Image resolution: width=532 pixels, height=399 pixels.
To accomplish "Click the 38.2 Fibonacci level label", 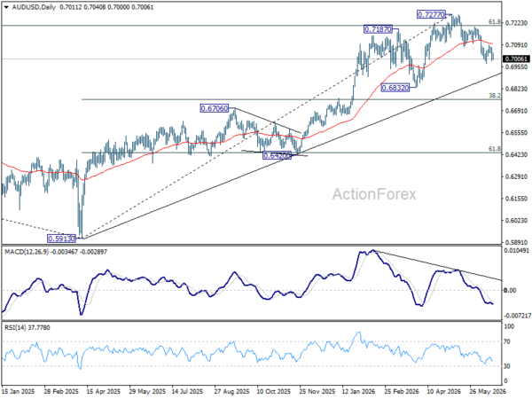I will 495,96.
